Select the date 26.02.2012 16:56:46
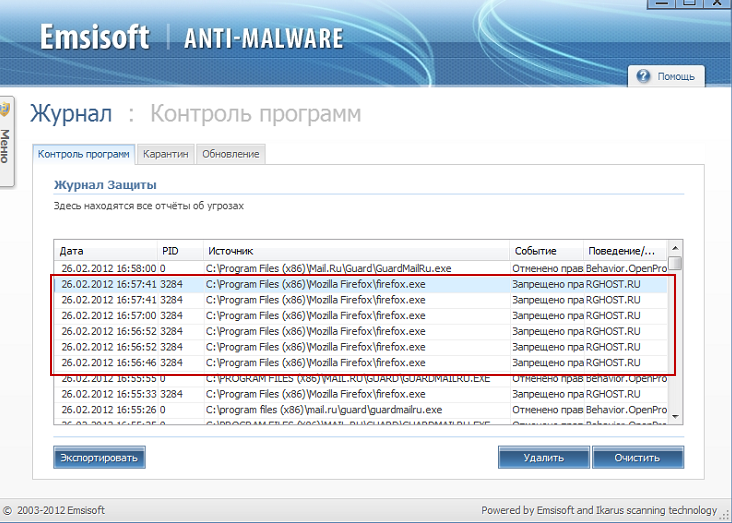732x523 pixels. pos(109,363)
